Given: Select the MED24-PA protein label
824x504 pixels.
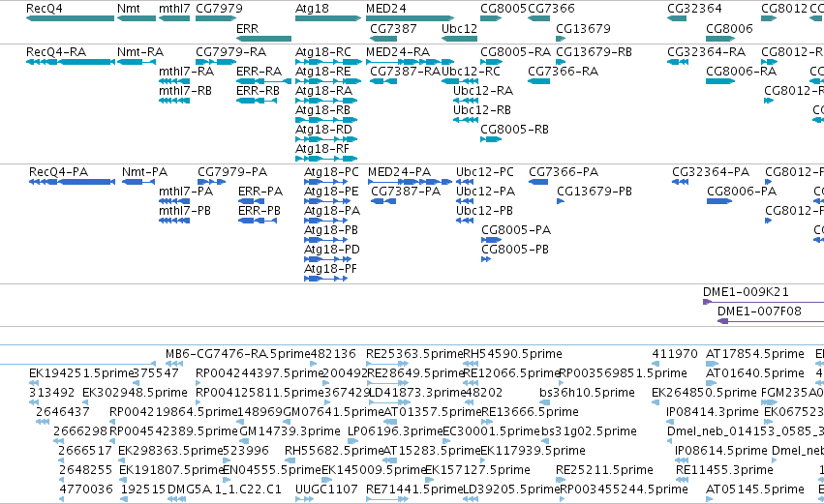Looking at the screenshot, I should coord(399,172).
